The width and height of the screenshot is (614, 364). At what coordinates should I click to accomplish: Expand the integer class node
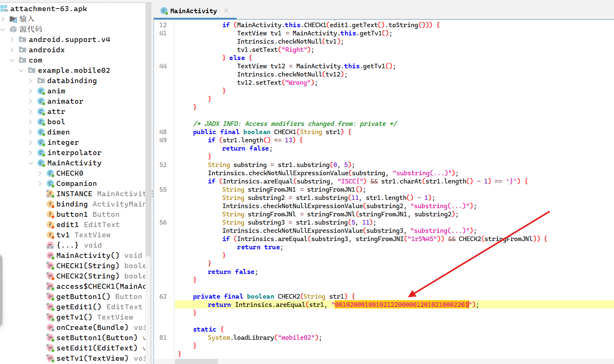click(30, 142)
